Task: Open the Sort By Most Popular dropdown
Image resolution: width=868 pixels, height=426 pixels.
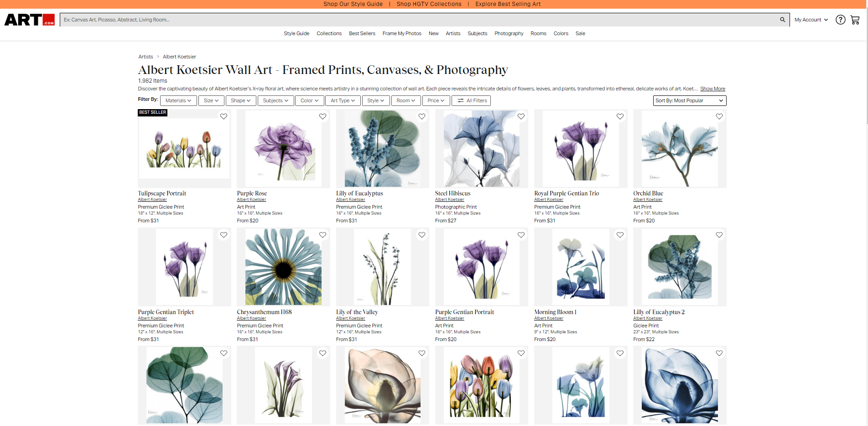Action: coord(689,100)
